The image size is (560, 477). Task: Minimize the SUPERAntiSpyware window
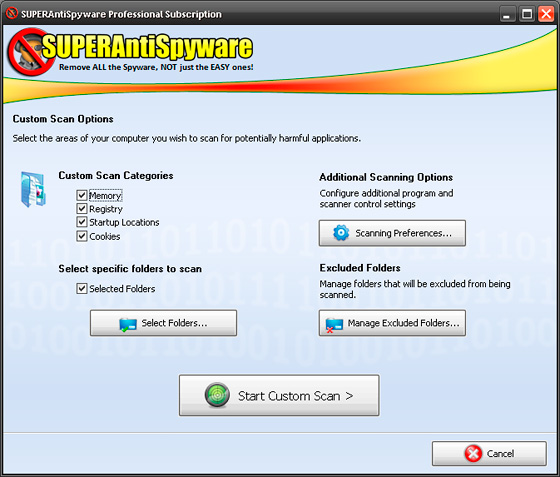(x=507, y=14)
